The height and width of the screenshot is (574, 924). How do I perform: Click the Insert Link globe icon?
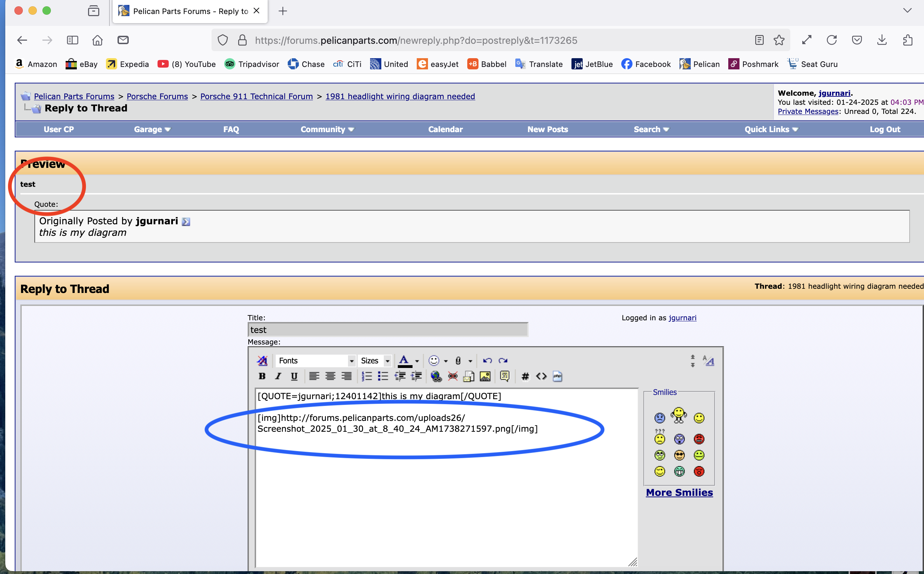point(436,376)
